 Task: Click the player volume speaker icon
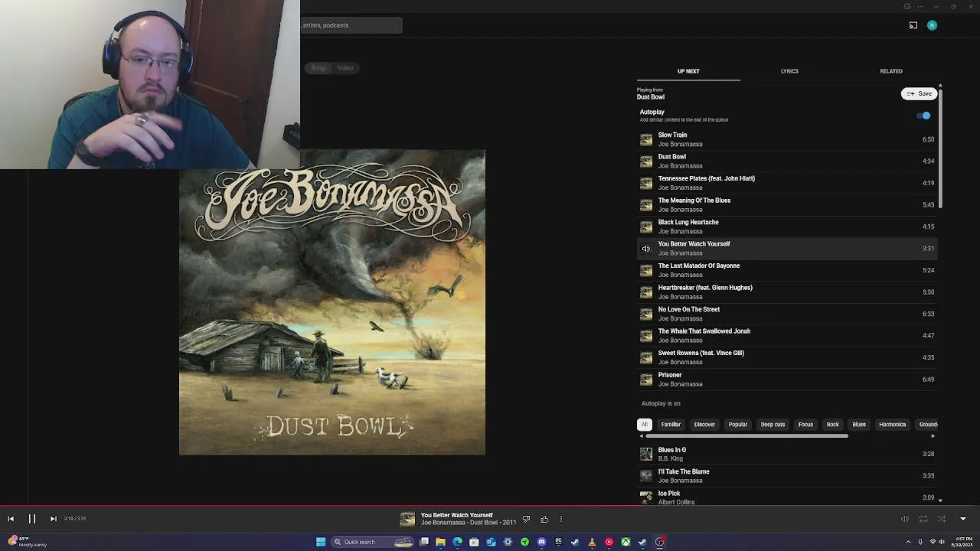tap(904, 520)
